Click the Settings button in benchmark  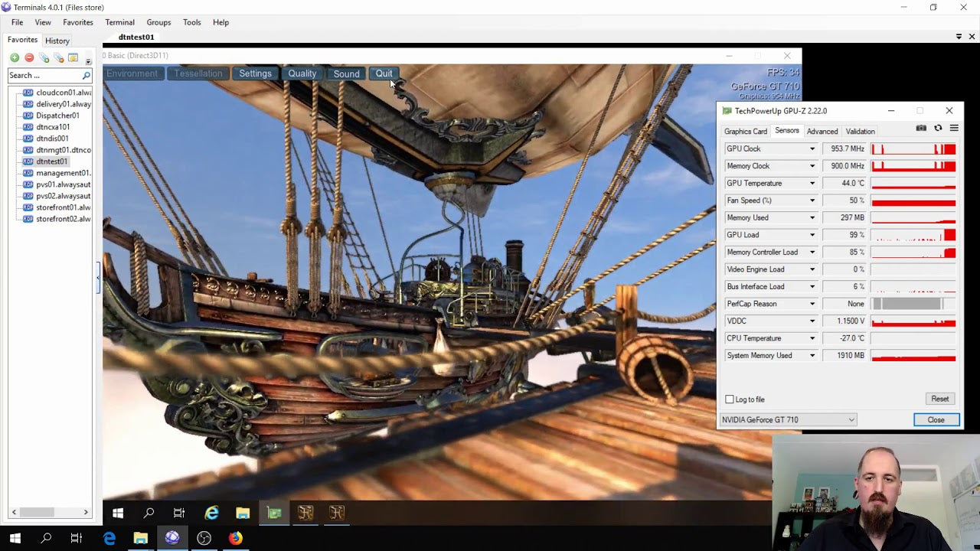[255, 73]
